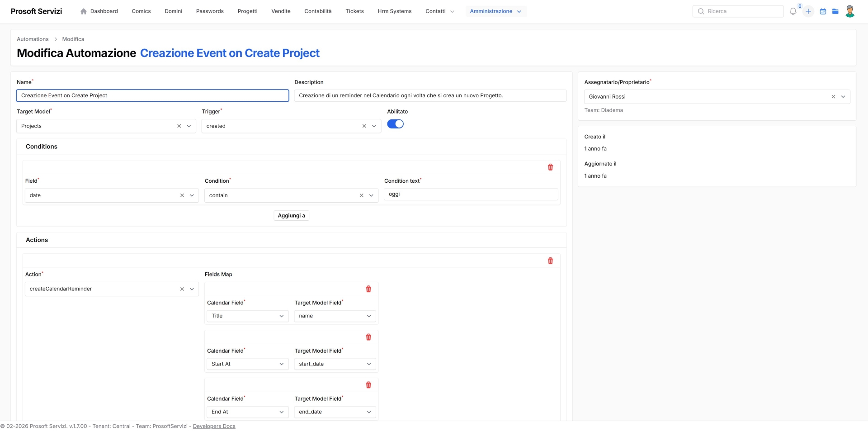Screen dimensions: 868x431
Task: Click the Automations breadcrumb link
Action: pyautogui.click(x=33, y=39)
